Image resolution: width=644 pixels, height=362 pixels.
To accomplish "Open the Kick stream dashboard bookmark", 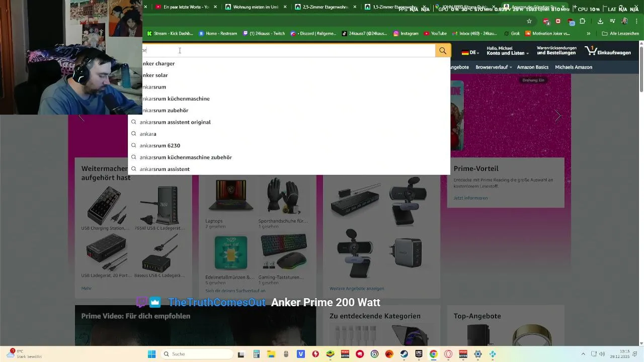I will tap(170, 33).
